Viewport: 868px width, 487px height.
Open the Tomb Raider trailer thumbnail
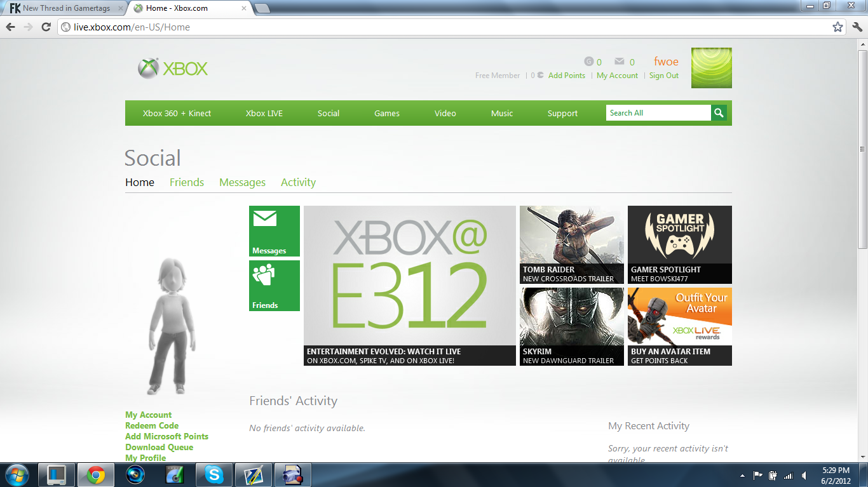tap(572, 244)
